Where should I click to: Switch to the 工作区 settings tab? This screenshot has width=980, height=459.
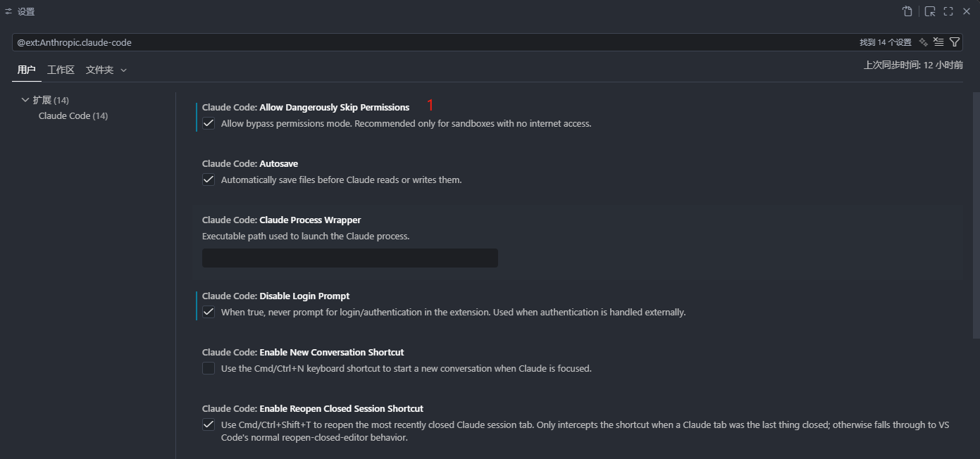(61, 70)
